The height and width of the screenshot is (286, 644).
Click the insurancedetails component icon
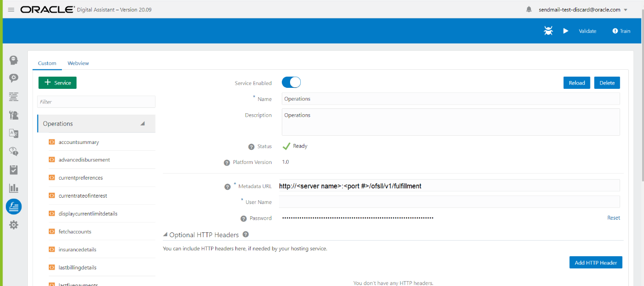click(x=52, y=249)
